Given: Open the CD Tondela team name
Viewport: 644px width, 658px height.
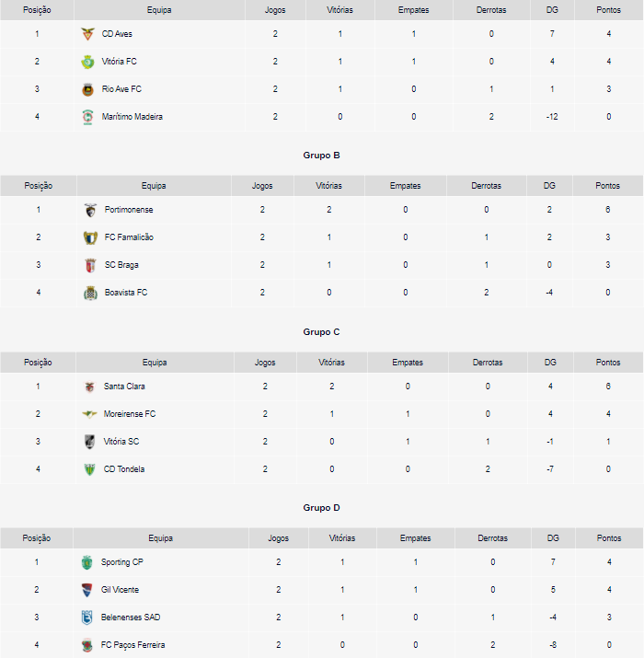Looking at the screenshot, I should tap(124, 469).
